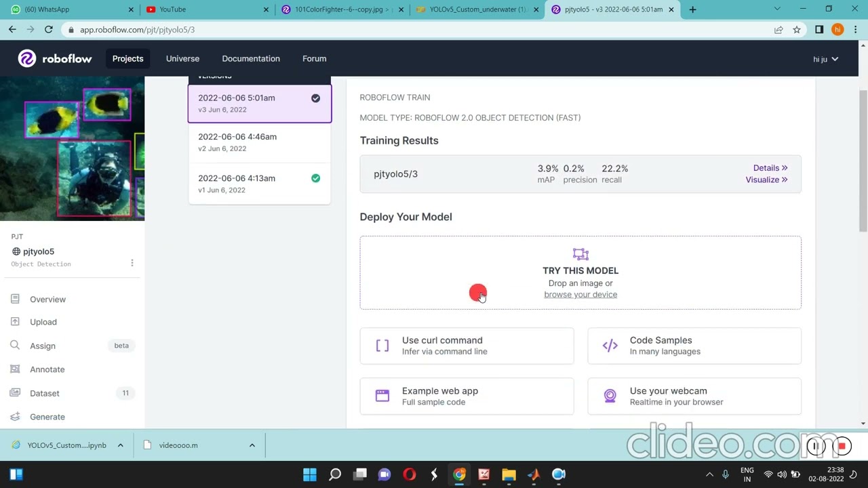The height and width of the screenshot is (488, 868).
Task: Click the 3.9% mAP value
Action: [x=548, y=169]
